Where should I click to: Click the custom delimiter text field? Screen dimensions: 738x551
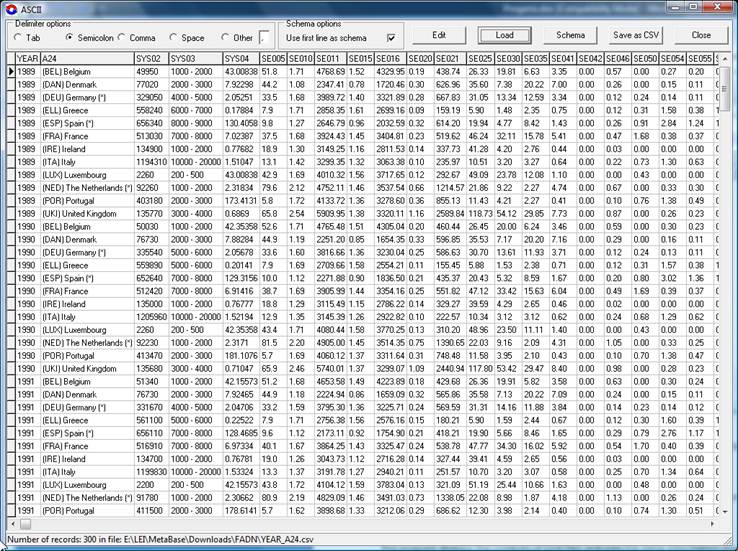click(x=263, y=38)
